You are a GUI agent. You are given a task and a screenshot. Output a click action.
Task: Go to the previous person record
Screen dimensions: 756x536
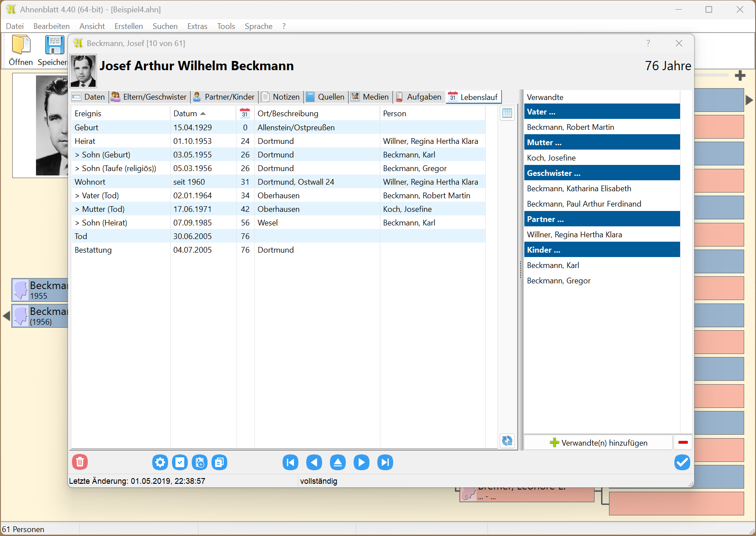(x=314, y=462)
